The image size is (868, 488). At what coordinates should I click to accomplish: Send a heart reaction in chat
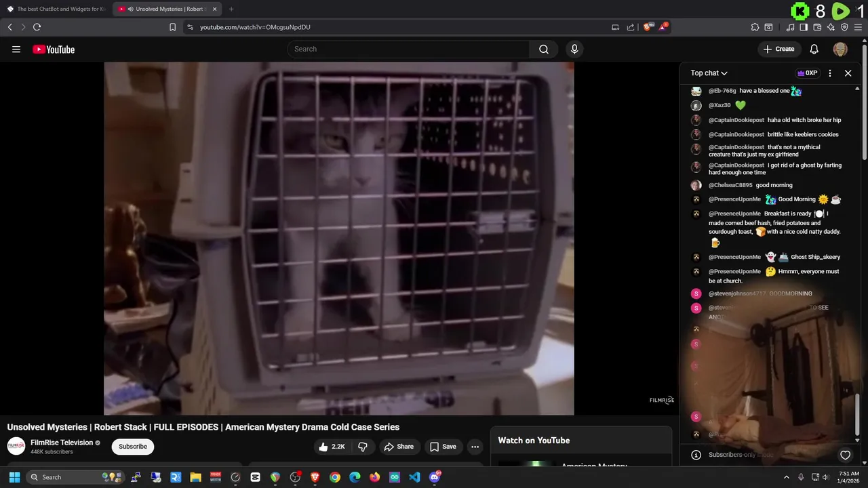(x=845, y=455)
